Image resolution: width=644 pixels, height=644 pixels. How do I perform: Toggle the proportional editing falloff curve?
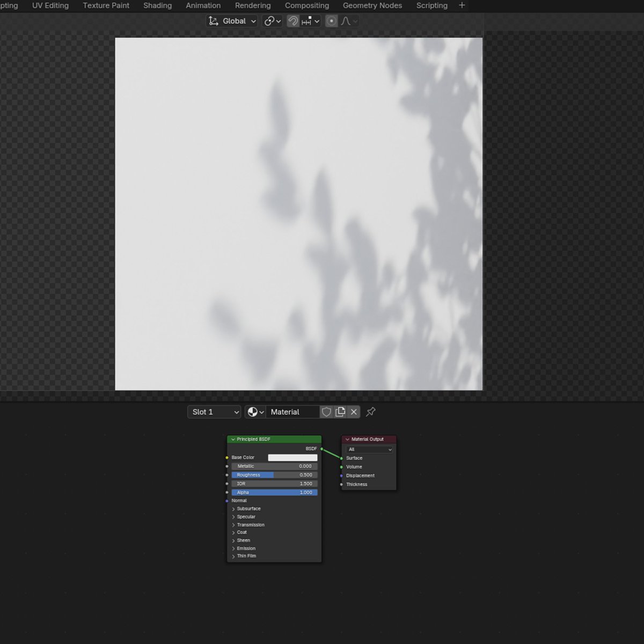coord(347,21)
